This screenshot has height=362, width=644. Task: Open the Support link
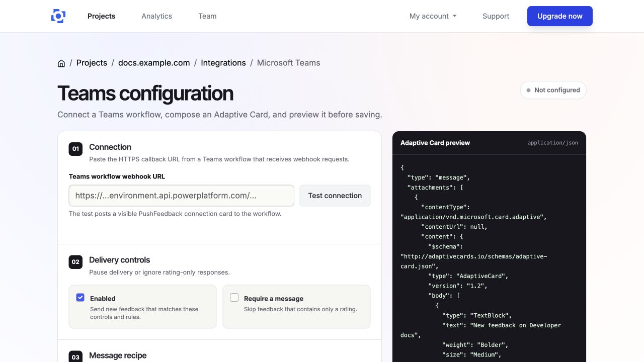(496, 16)
